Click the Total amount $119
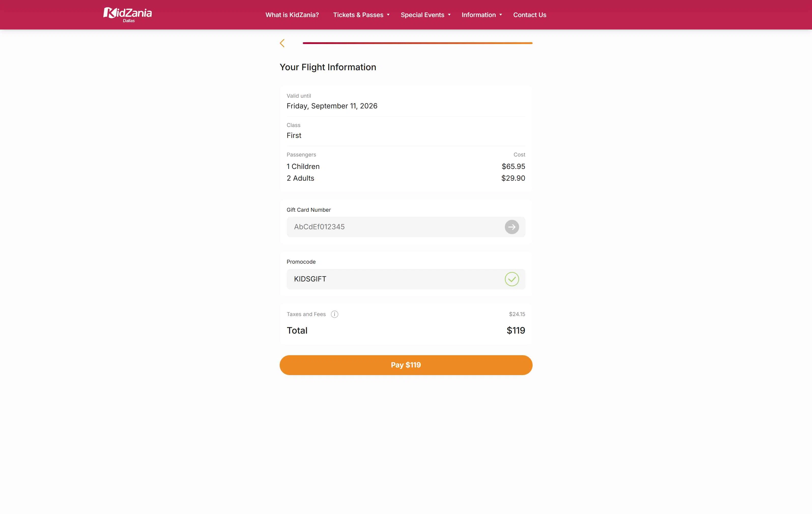Image resolution: width=812 pixels, height=514 pixels. [516, 331]
